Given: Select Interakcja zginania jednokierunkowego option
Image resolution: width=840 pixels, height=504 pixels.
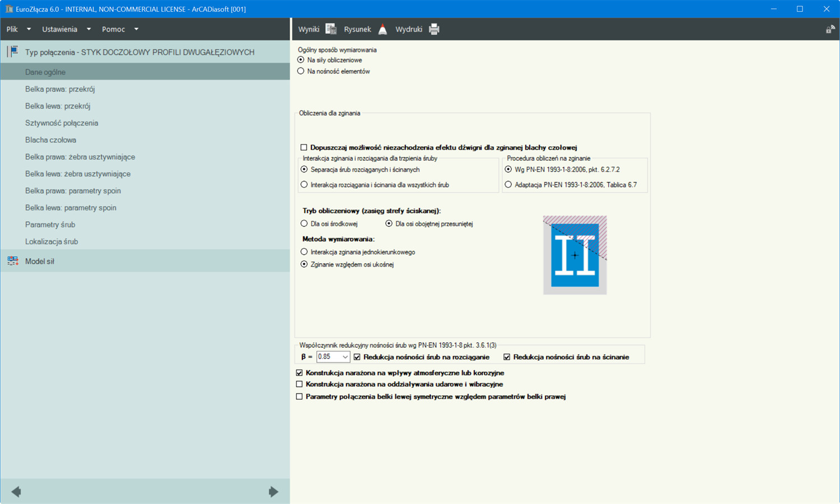Looking at the screenshot, I should (x=304, y=252).
